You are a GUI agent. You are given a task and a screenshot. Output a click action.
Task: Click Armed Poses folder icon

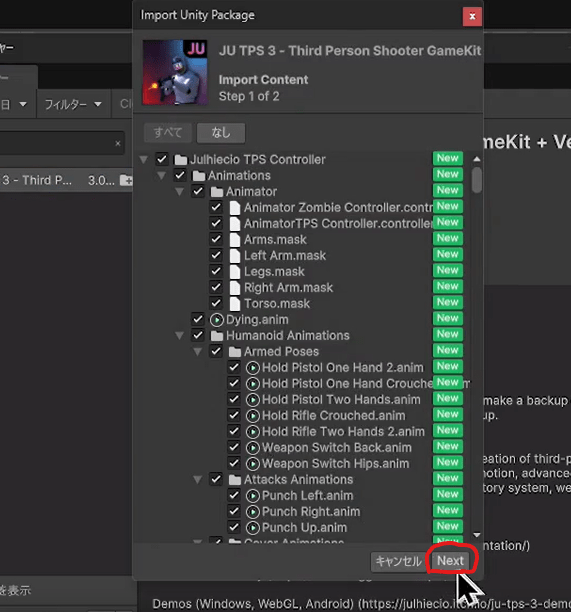[x=235, y=352]
